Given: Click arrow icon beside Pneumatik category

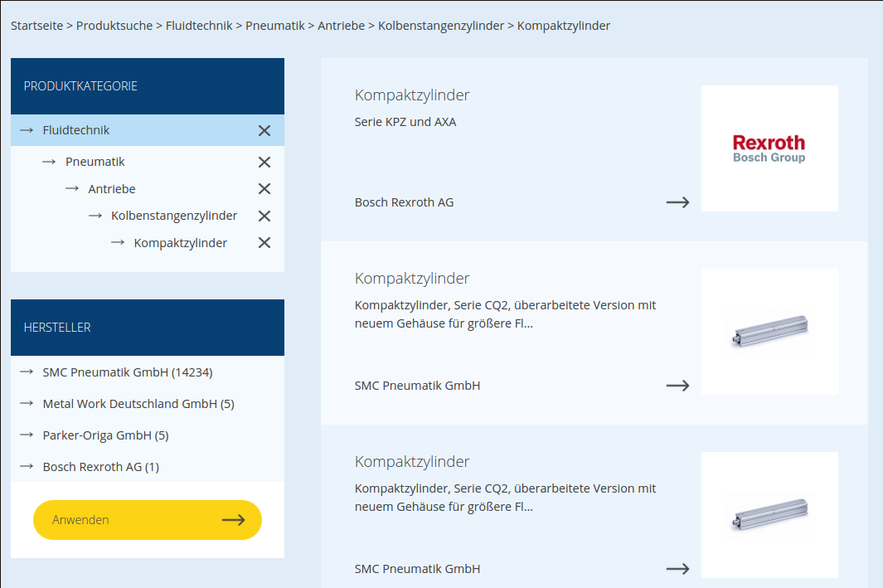Looking at the screenshot, I should [49, 162].
